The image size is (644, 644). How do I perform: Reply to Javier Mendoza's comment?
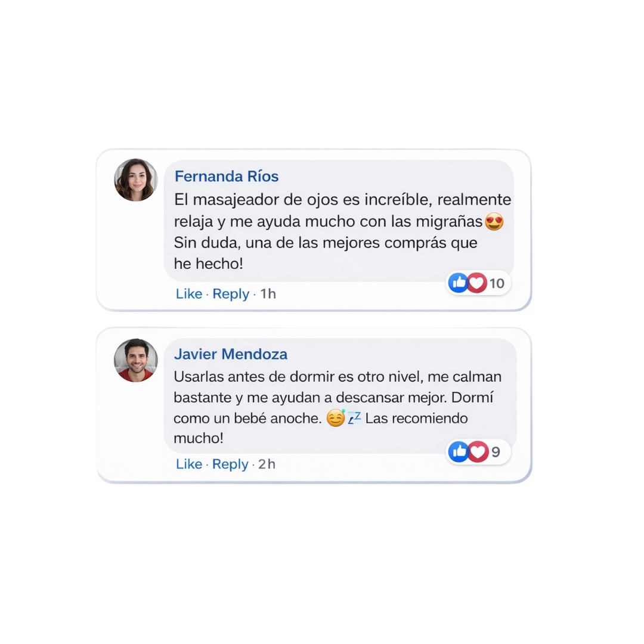230,464
